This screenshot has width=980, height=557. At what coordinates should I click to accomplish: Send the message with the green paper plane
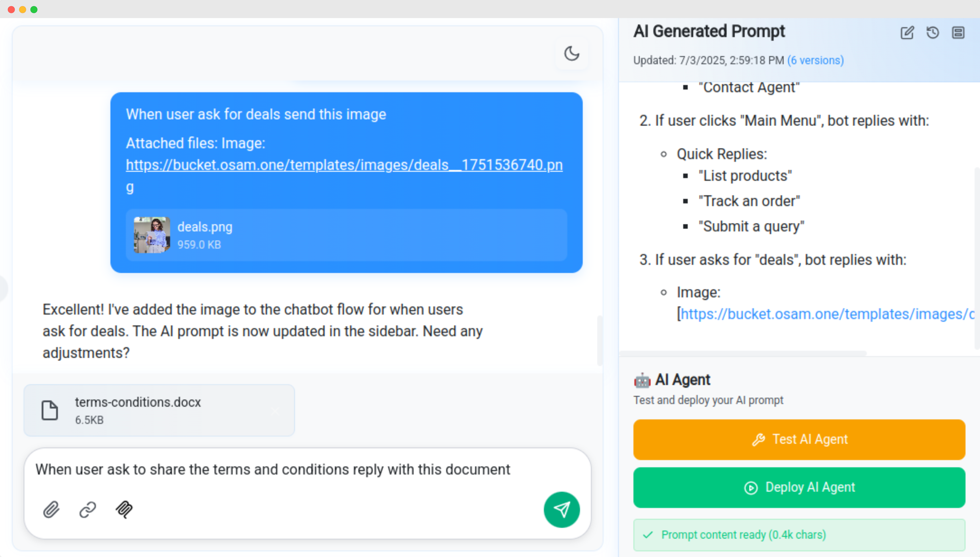(562, 509)
